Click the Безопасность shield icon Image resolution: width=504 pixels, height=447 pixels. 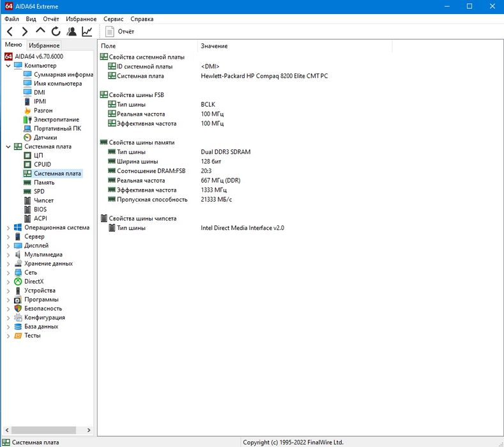[18, 308]
